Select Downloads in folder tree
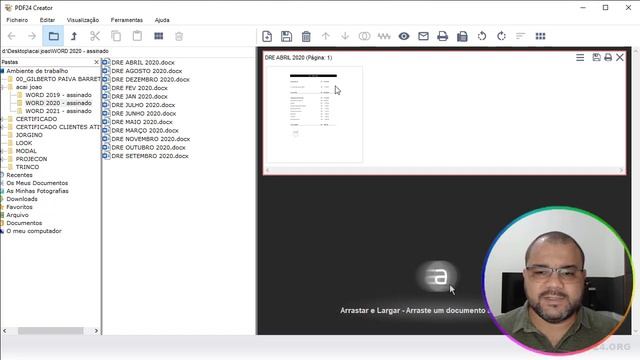Viewport: 640px width, 360px height. [x=22, y=199]
